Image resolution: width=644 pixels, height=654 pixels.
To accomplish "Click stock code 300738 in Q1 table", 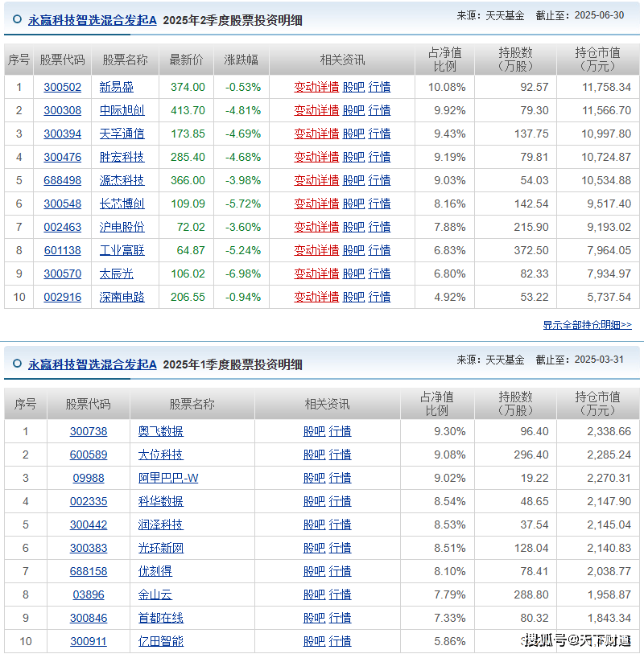I will pos(88,431).
